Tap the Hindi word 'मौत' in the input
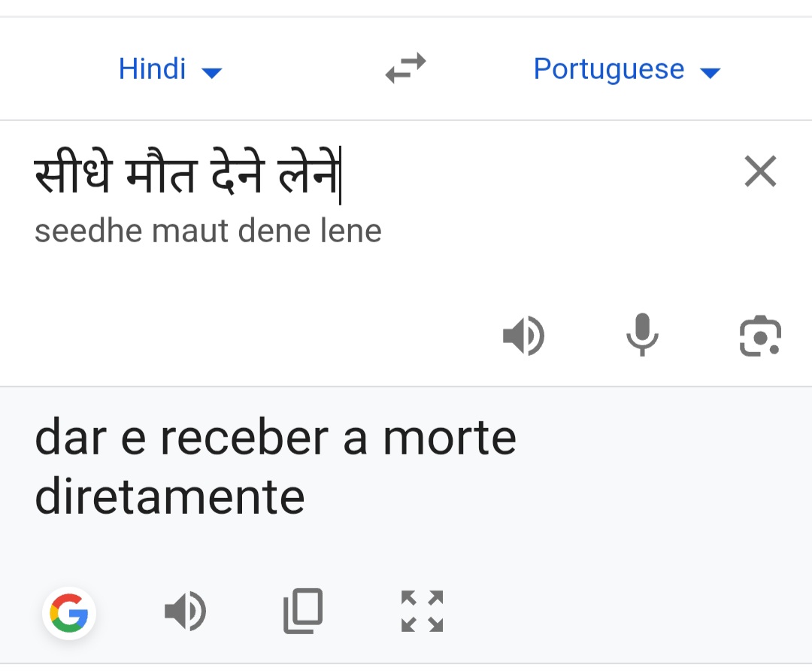Screen dimensions: 812x671 (x=162, y=175)
